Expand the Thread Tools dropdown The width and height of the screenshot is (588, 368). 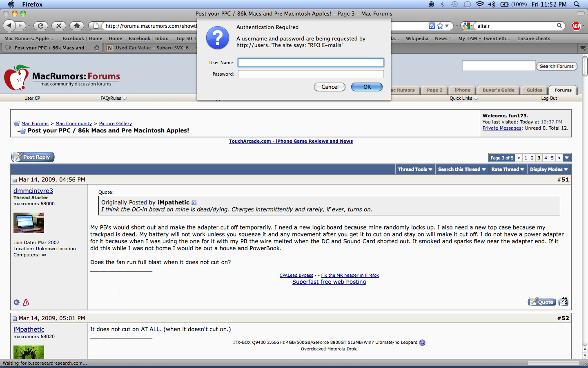coord(415,169)
